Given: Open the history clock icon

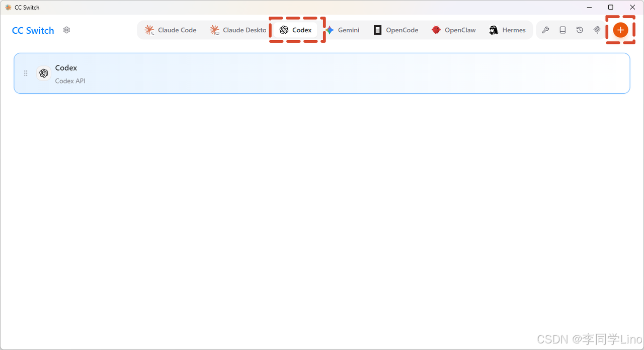Looking at the screenshot, I should [x=580, y=30].
